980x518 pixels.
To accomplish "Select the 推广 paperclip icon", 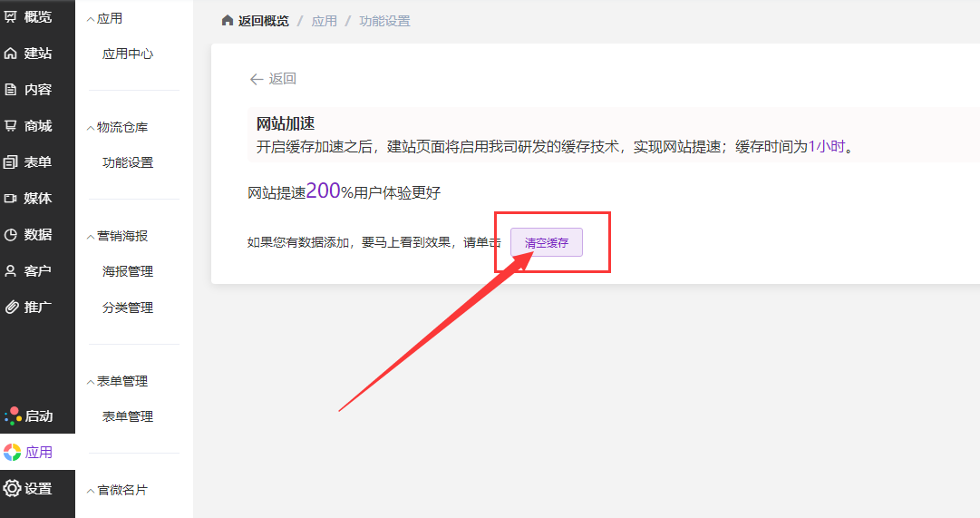I will tap(12, 308).
